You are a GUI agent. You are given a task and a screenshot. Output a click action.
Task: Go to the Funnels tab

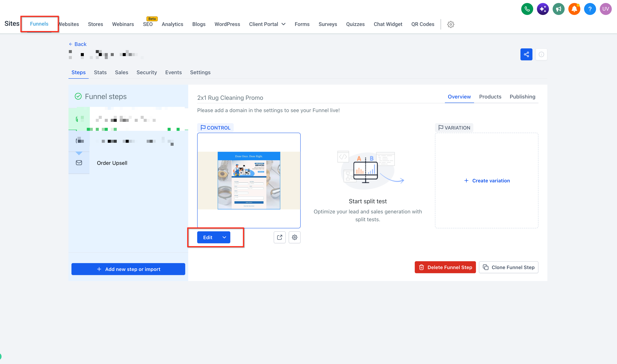tap(39, 24)
